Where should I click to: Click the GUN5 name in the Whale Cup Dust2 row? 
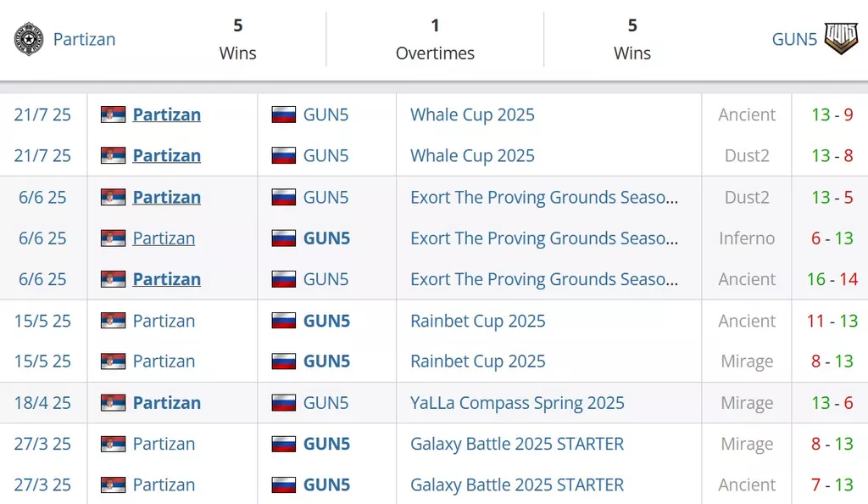[326, 155]
